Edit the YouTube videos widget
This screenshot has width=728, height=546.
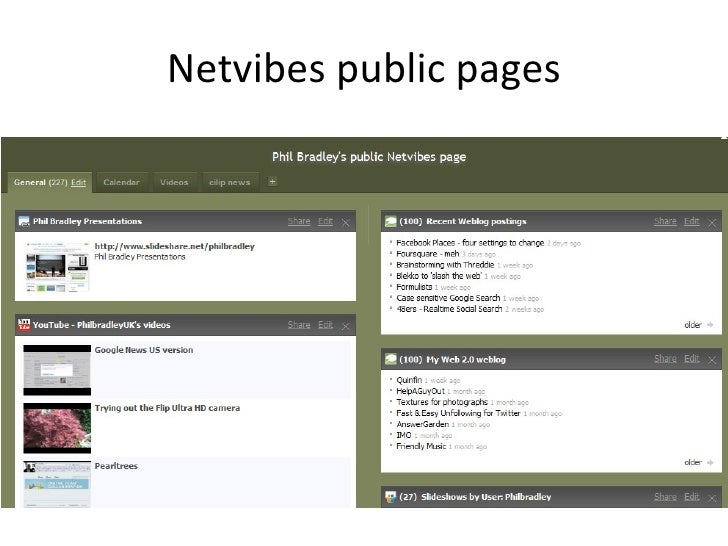[325, 325]
